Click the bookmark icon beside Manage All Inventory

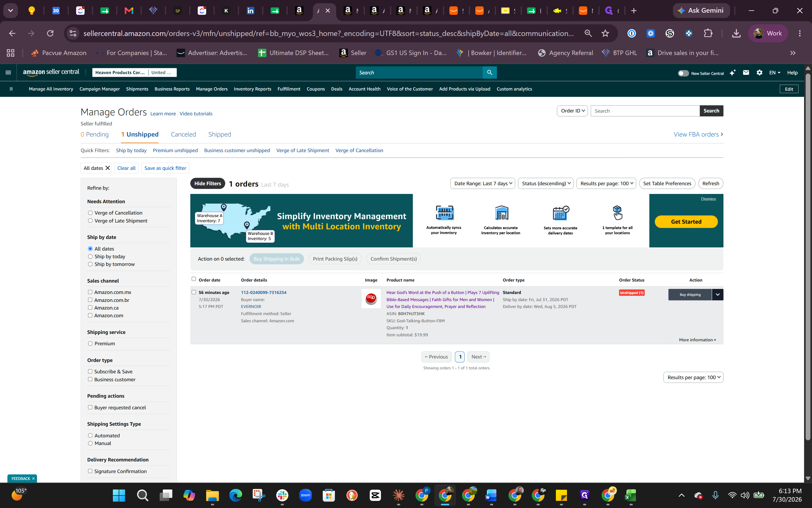[11, 89]
